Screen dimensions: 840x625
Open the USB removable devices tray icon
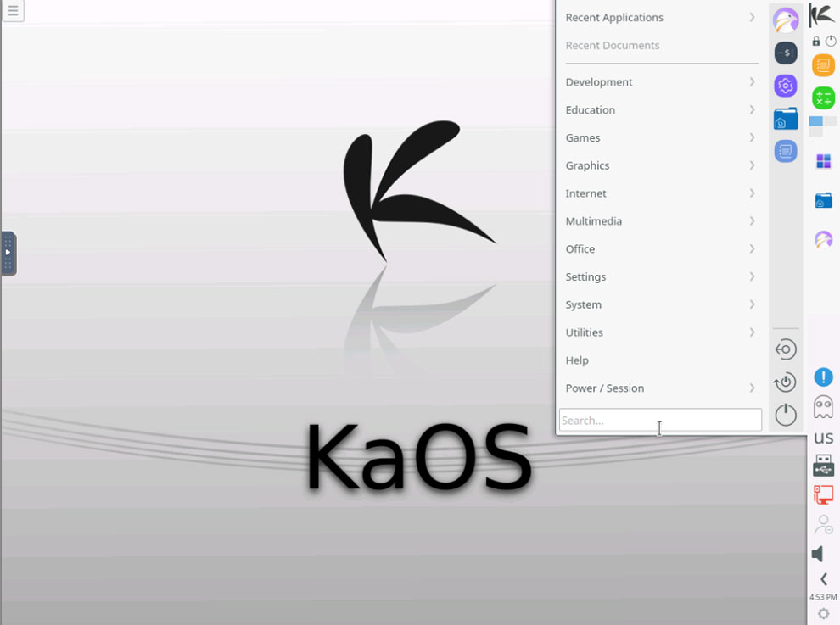coord(823,465)
